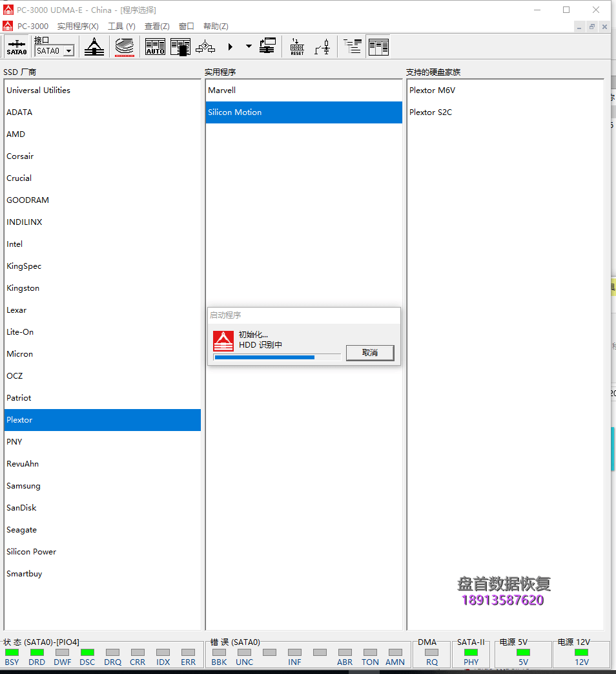Click the initialization progress bar

[x=277, y=357]
